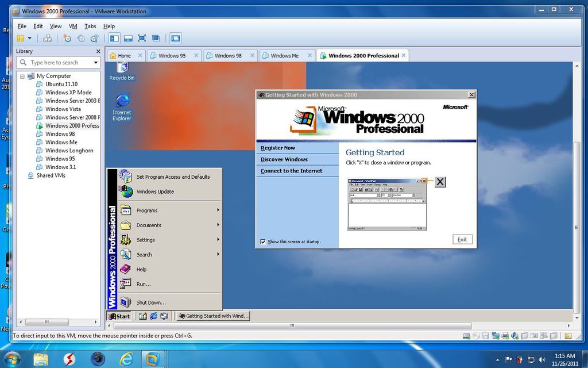This screenshot has width=588, height=368.
Task: Open the Tabs menu
Action: click(90, 26)
